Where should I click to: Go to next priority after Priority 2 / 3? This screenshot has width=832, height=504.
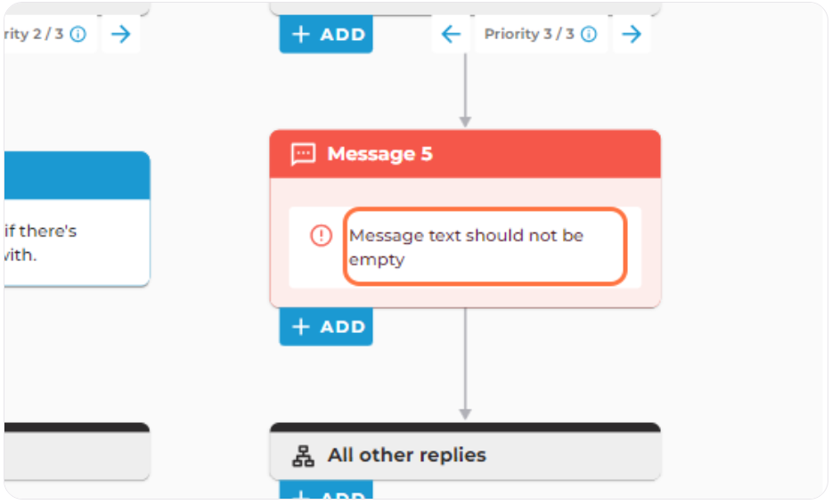(x=121, y=35)
